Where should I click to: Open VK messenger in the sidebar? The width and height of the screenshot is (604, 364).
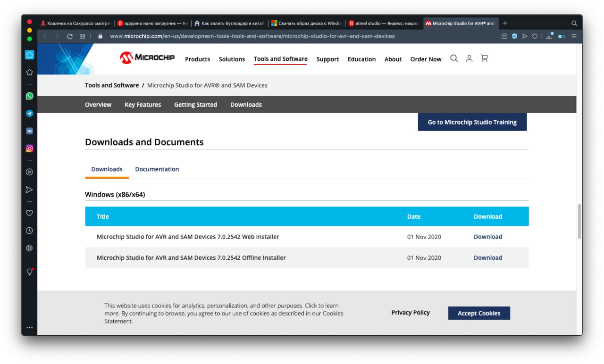tap(29, 131)
